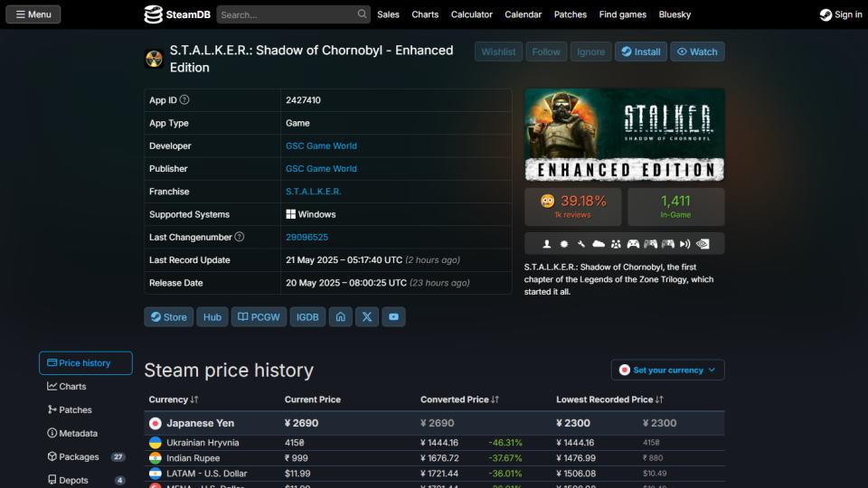Sort by Lowest Recorded Price column

pyautogui.click(x=609, y=399)
